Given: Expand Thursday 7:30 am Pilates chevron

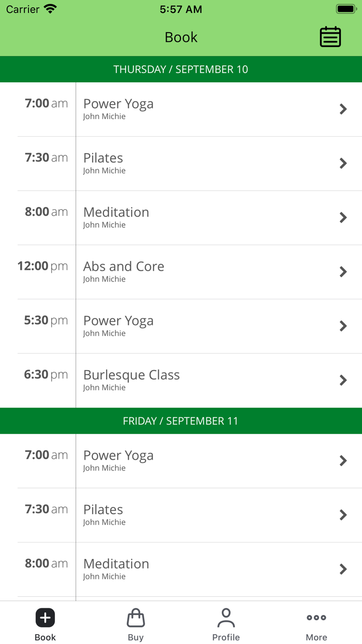Looking at the screenshot, I should [343, 163].
